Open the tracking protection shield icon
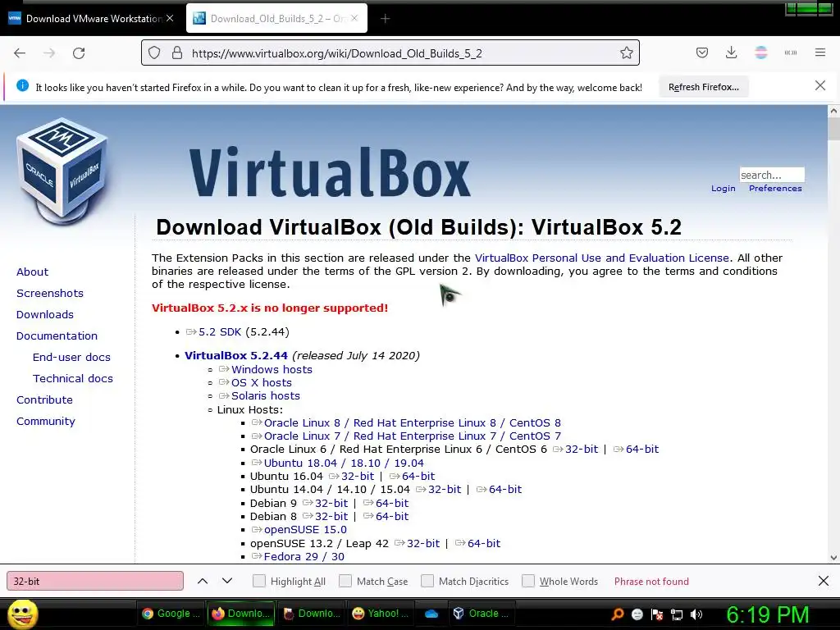The width and height of the screenshot is (840, 630). pos(154,53)
